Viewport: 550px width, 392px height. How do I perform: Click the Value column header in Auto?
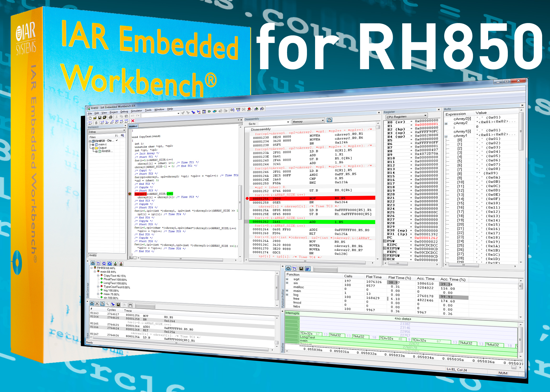click(x=481, y=113)
